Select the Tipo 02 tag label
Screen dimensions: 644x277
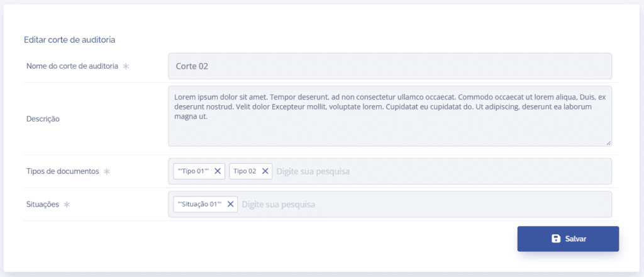(x=245, y=171)
